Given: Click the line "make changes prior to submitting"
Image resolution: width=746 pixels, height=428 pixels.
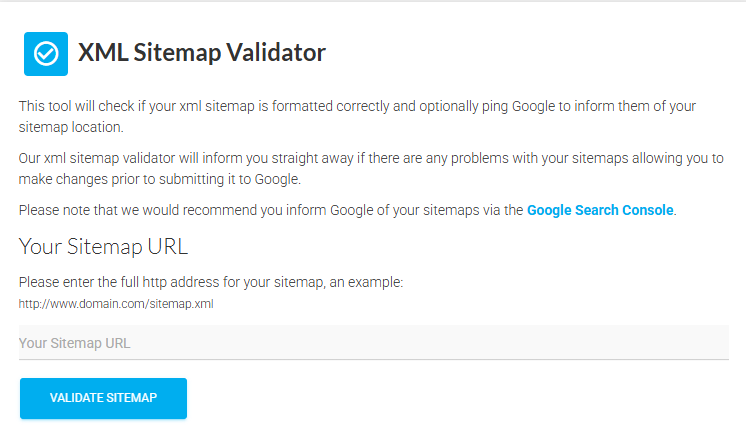Looking at the screenshot, I should [x=159, y=179].
